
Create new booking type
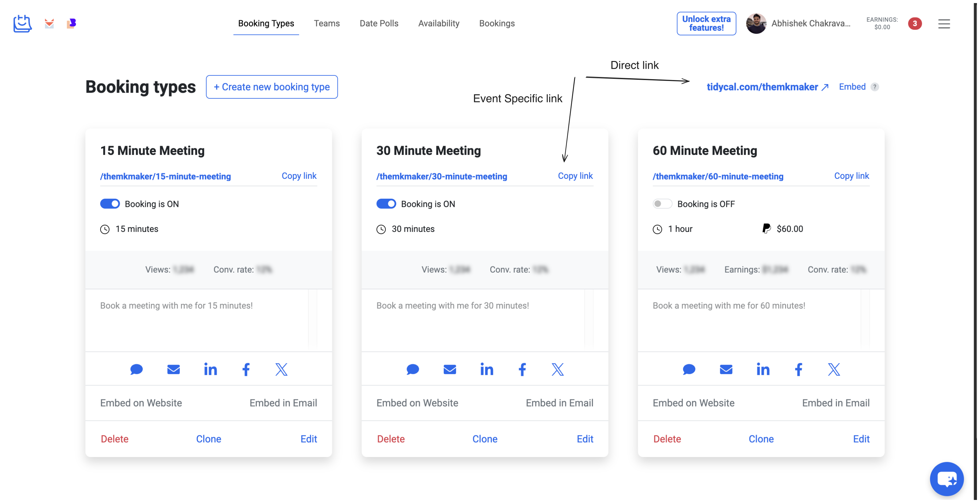coord(272,87)
